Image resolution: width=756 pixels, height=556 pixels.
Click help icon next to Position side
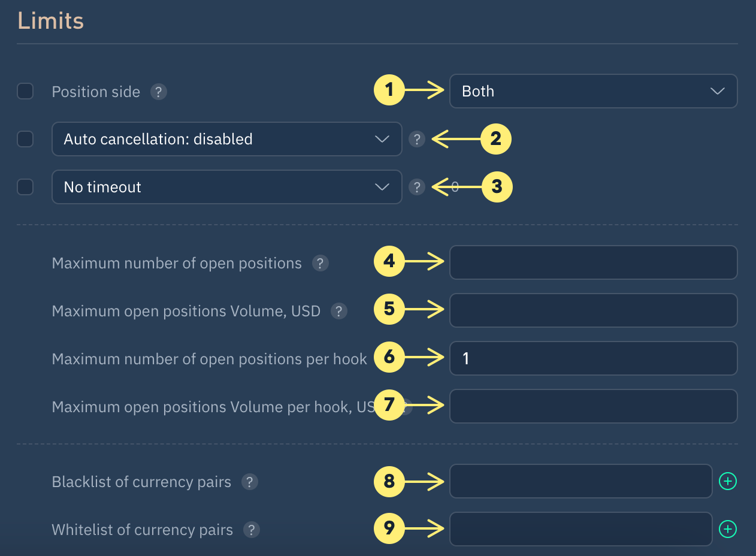pyautogui.click(x=158, y=92)
